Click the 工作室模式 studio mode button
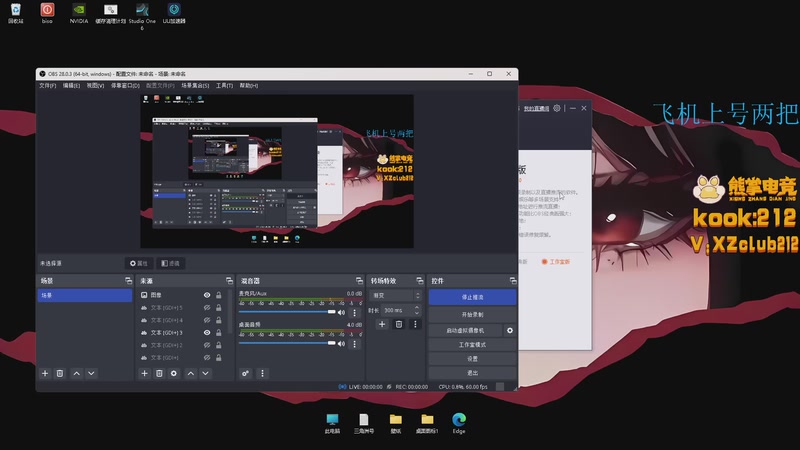This screenshot has width=800, height=450. coord(472,345)
